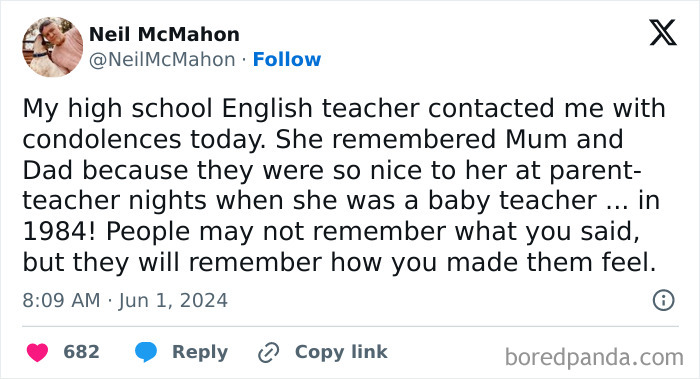Click the tweet's final line ending made them feel

(339, 263)
